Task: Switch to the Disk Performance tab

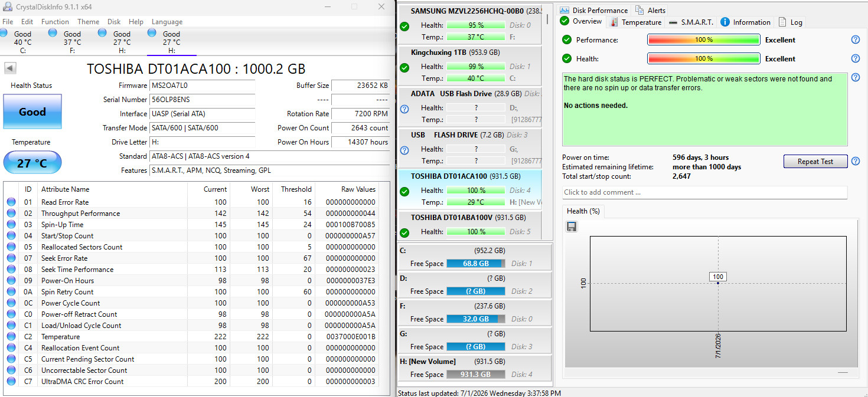Action: pos(593,10)
